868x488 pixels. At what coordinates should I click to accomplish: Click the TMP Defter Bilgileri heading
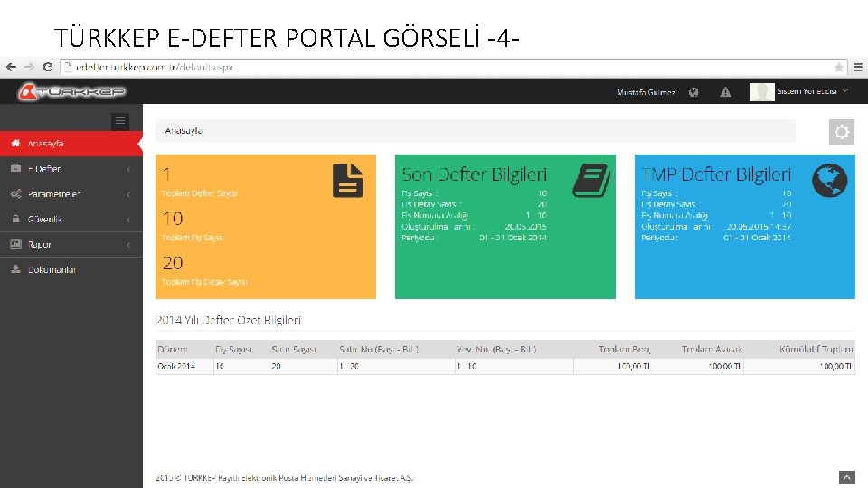point(716,174)
